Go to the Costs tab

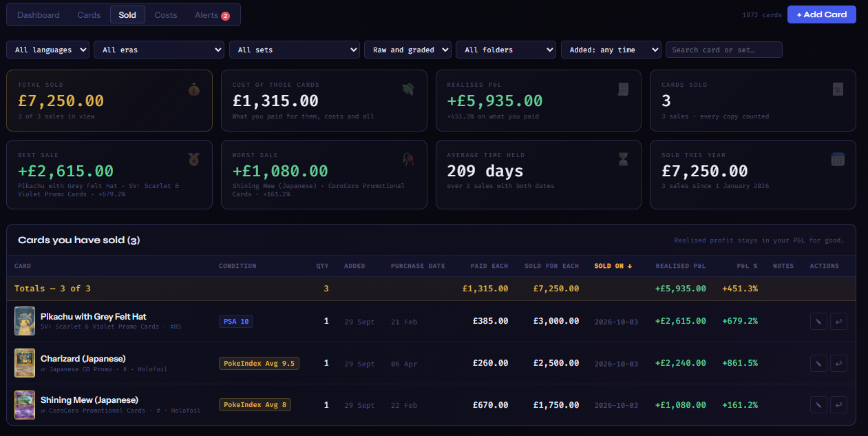[166, 14]
